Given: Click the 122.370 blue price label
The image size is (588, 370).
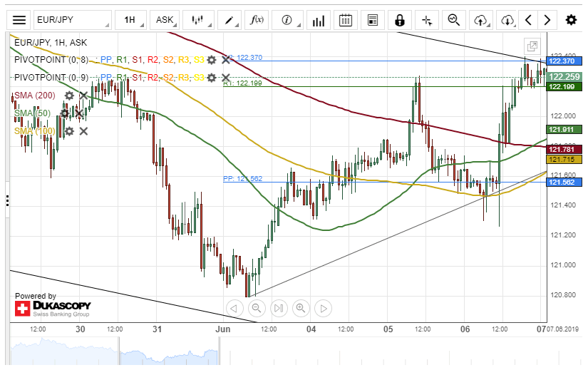Looking at the screenshot, I should [564, 61].
